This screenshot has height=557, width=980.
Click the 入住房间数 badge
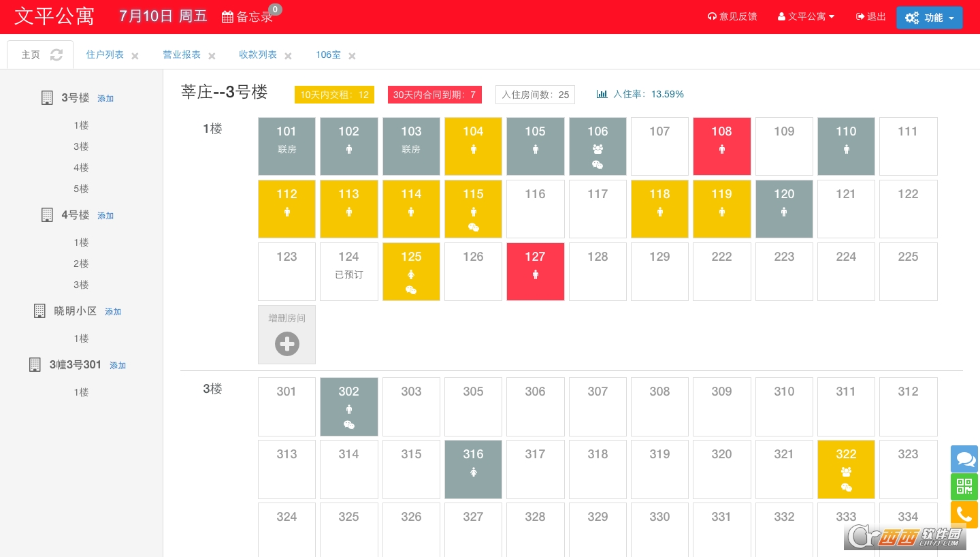pos(535,95)
